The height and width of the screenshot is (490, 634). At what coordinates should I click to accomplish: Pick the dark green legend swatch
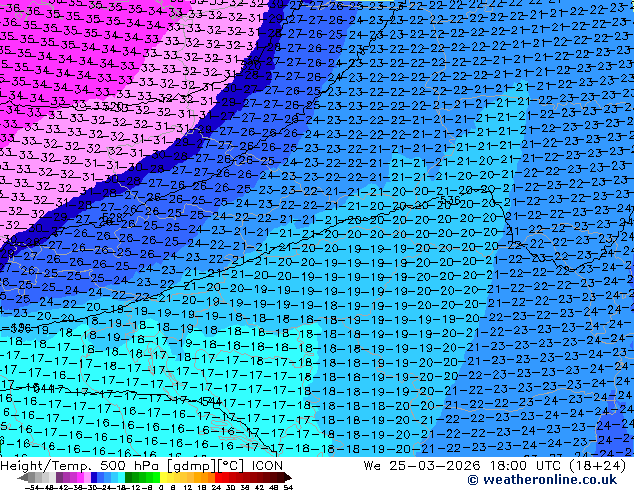click(129, 477)
